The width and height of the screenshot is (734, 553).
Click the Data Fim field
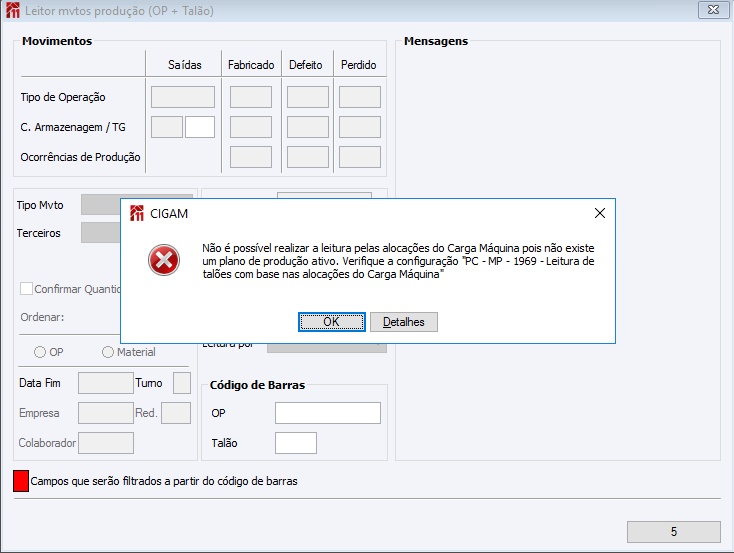106,383
